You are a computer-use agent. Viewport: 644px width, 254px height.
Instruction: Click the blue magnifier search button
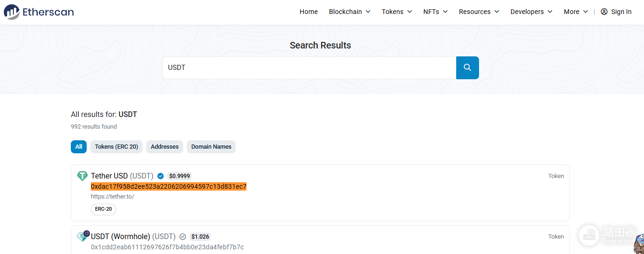pos(467,68)
